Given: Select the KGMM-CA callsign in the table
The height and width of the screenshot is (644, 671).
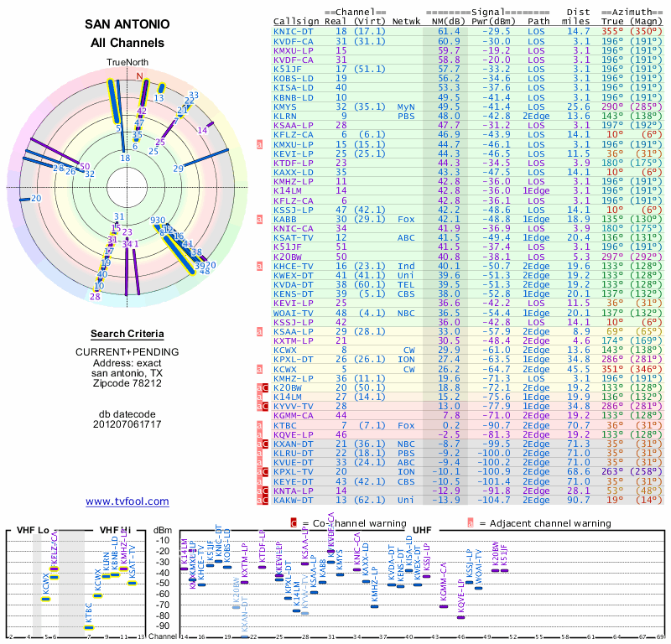Looking at the screenshot, I should pyautogui.click(x=294, y=416).
